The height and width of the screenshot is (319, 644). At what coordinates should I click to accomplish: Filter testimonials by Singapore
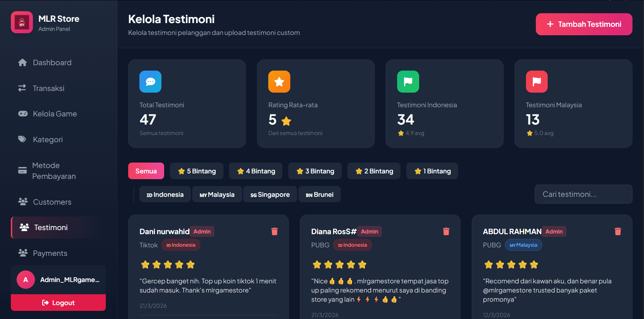click(x=270, y=194)
